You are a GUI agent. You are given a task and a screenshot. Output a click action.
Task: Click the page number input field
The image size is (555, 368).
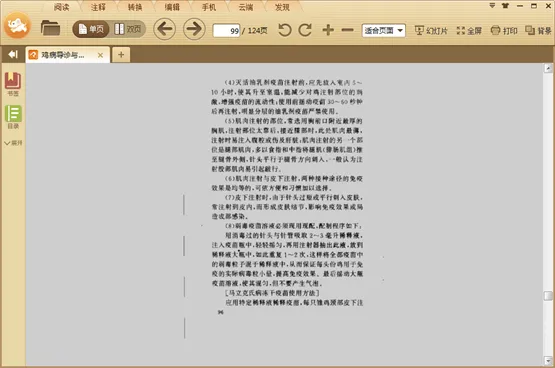click(x=227, y=31)
